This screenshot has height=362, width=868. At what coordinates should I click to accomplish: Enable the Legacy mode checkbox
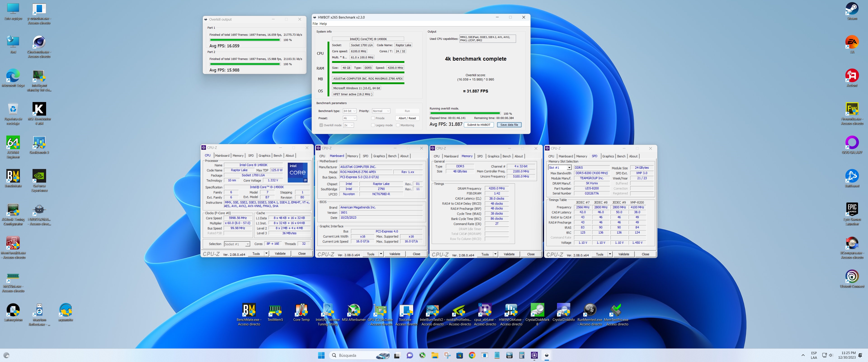coord(373,125)
